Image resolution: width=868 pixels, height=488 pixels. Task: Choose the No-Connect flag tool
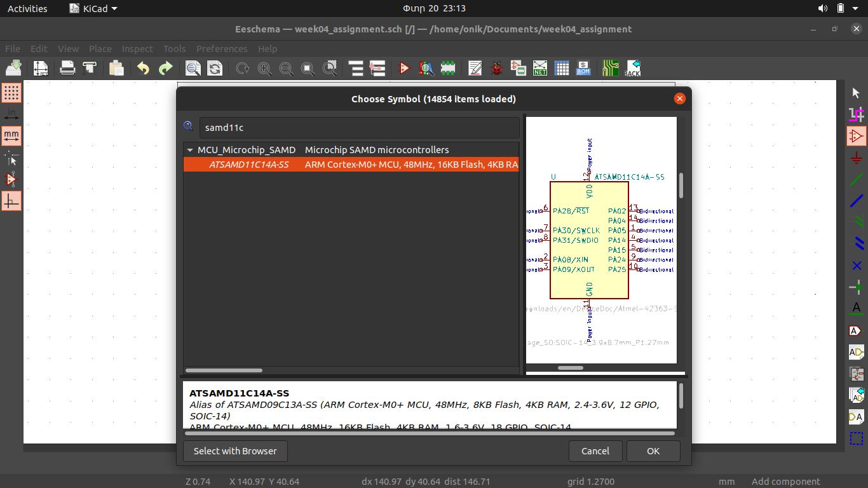coord(856,266)
